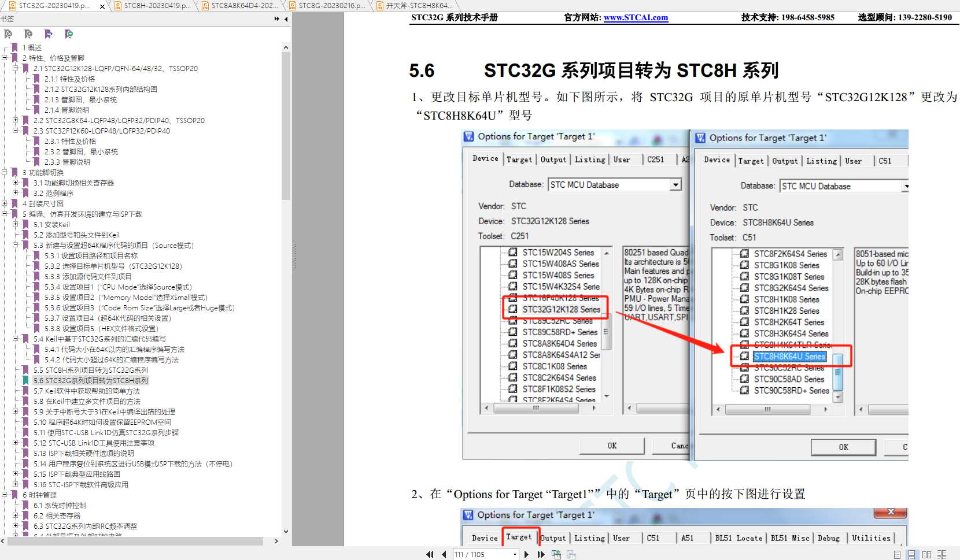Switch to two-page continuous layout
The height and width of the screenshot is (560, 960).
[x=941, y=554]
